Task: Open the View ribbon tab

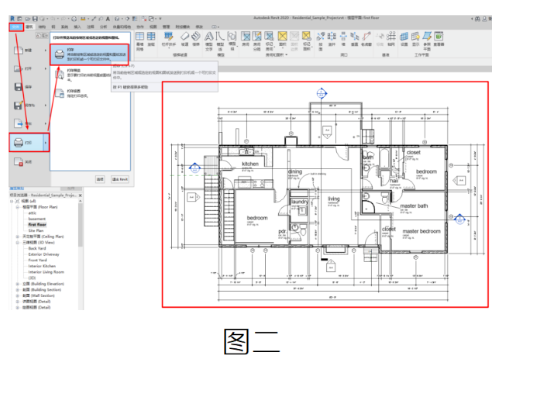Action: pyautogui.click(x=153, y=27)
